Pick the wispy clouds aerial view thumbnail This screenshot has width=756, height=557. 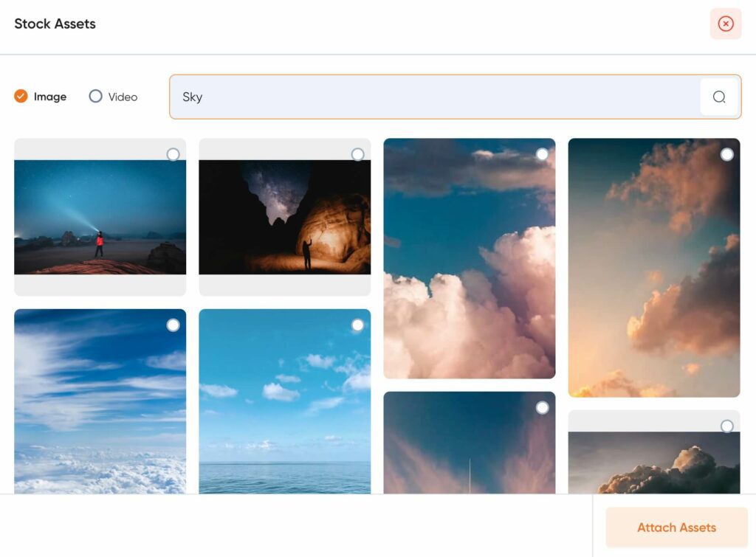[x=100, y=413]
